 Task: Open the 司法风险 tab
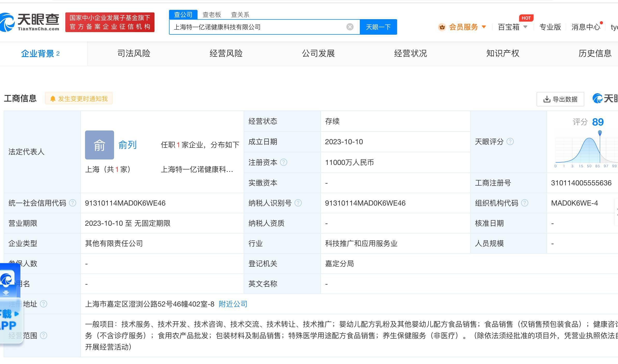point(134,53)
